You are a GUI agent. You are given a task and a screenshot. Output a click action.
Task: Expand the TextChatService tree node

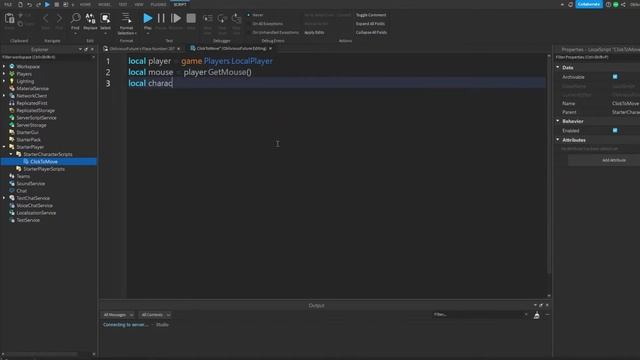tap(4, 198)
